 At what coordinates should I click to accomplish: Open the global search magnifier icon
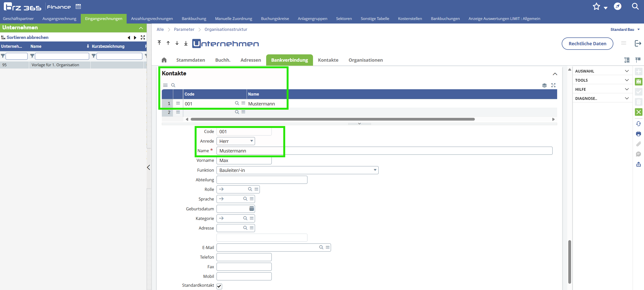click(635, 6)
